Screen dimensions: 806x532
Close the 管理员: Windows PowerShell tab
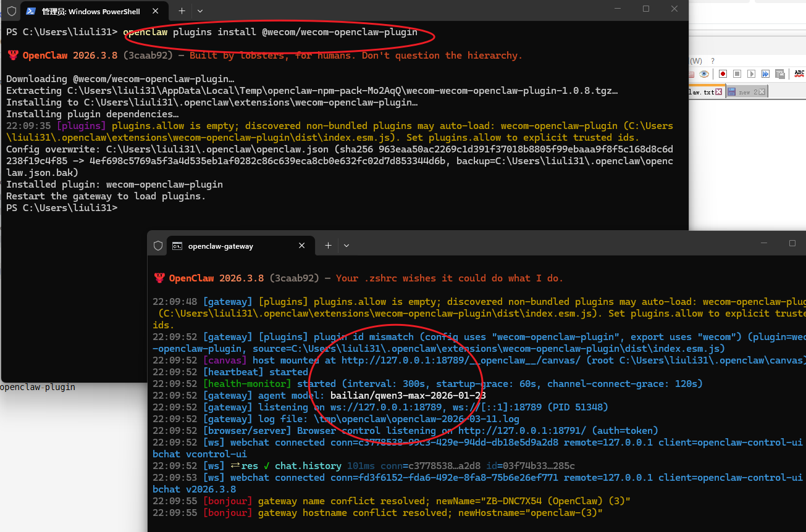point(156,11)
